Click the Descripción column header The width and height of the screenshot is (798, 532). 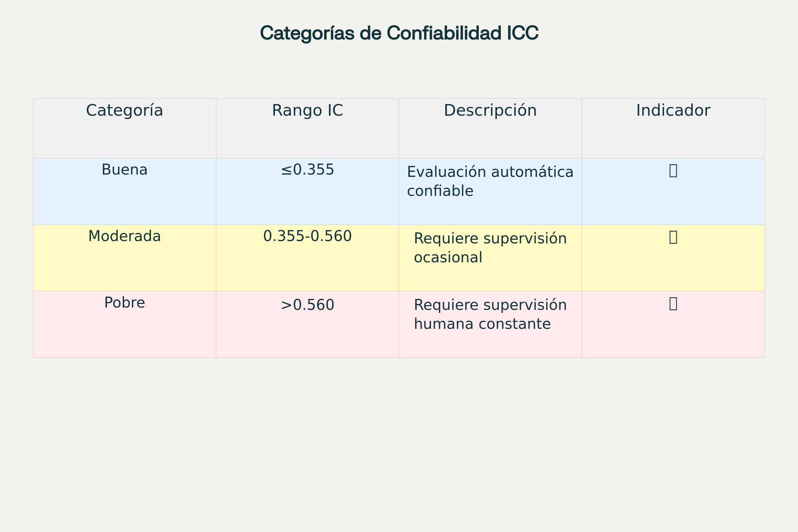click(490, 111)
